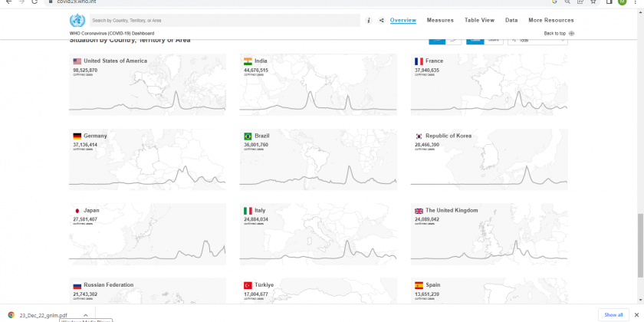Expand options for downloaded PDF file
Image resolution: width=644 pixels, height=322 pixels.
tap(85, 314)
